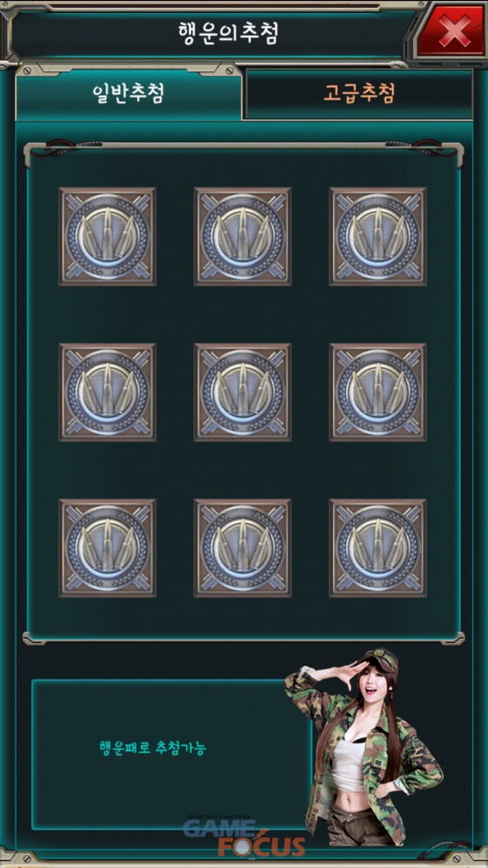
Task: Open the bottom-left bullet card
Action: coord(107,548)
